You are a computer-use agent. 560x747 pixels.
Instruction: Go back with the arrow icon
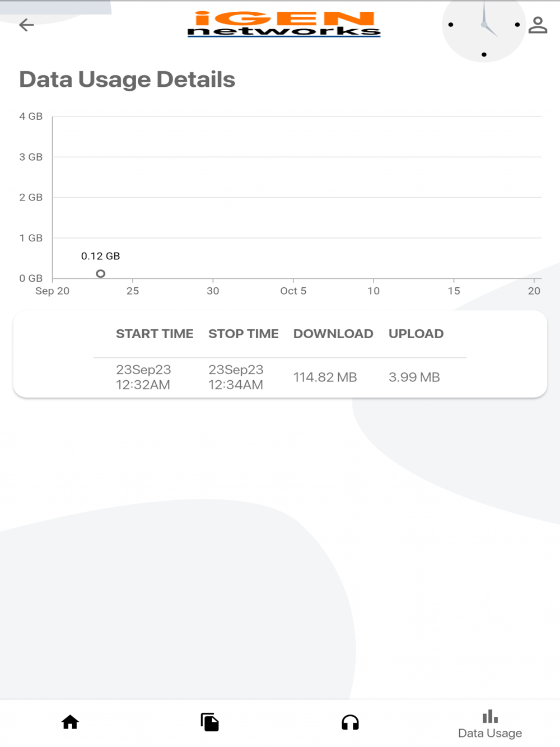[x=26, y=25]
